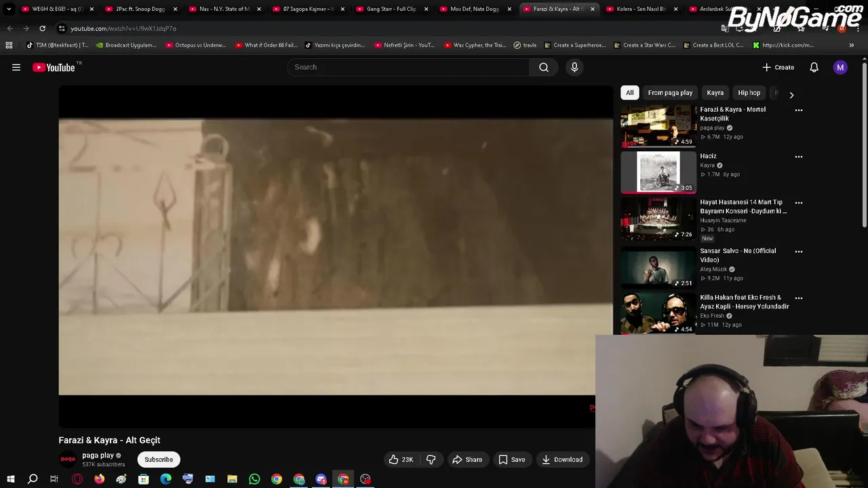Open Create a Superheroe... bookmark
The height and width of the screenshot is (488, 868).
[574, 45]
